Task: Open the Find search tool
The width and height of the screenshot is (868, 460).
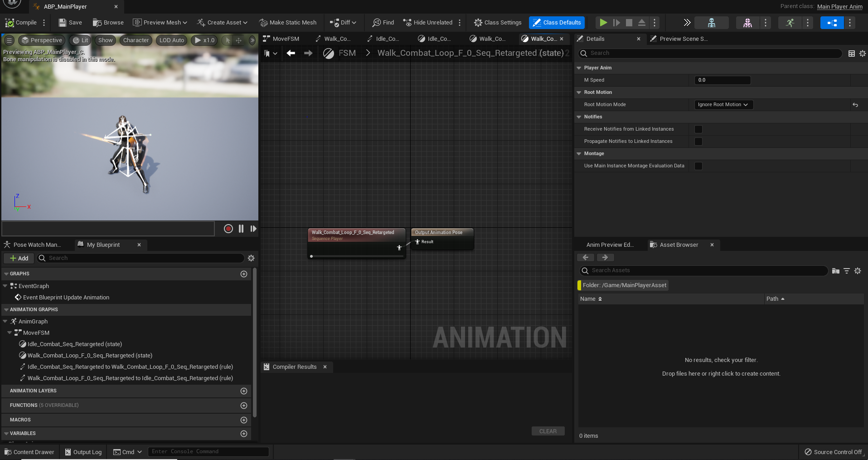Action: 383,22
